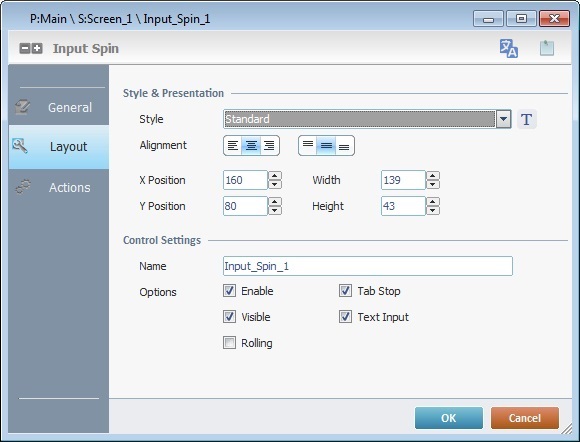Toggle the Tab Stop checkbox
The image size is (580, 442).
pos(345,291)
